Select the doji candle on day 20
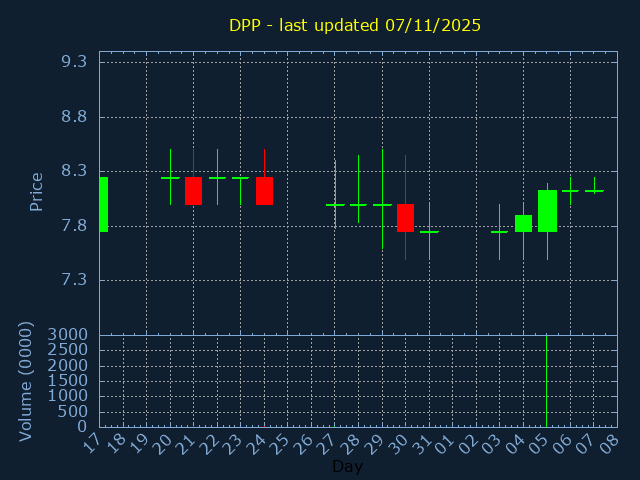This screenshot has height=480, width=640. (170, 178)
